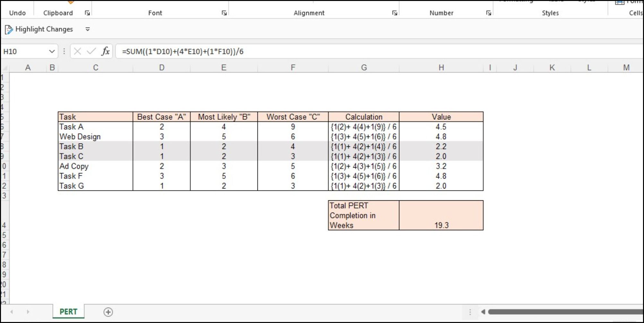
Task: Select the value 4.5 for Task A
Action: click(x=441, y=127)
